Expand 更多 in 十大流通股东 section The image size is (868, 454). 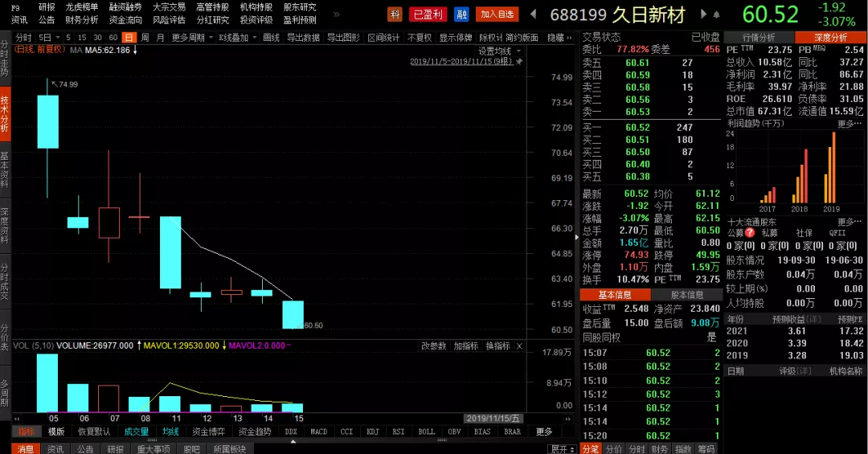850,222
